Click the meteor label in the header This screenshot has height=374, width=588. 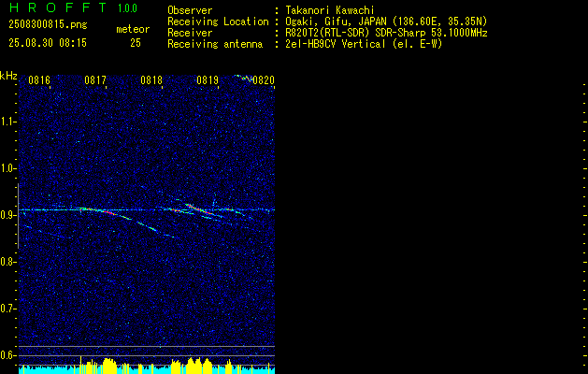pyautogui.click(x=133, y=29)
